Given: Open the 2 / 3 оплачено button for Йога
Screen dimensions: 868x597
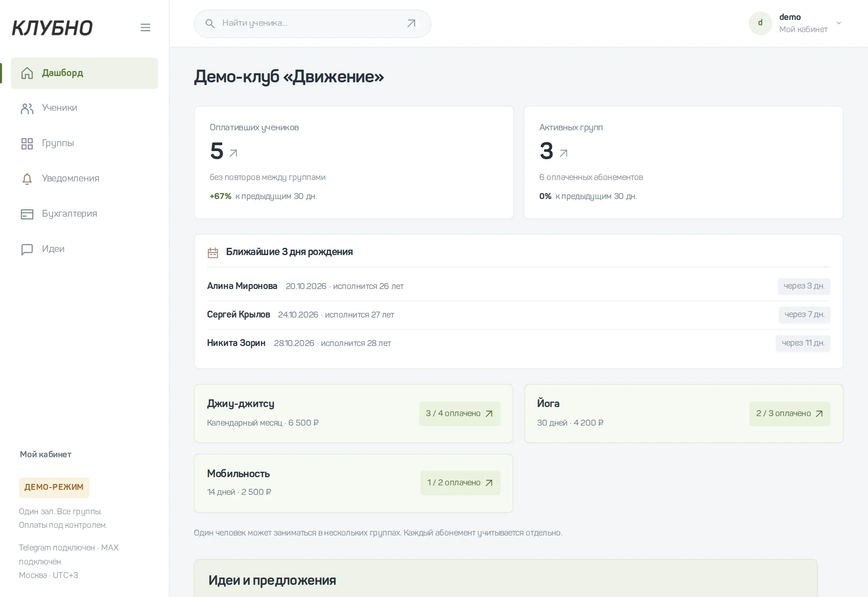Looking at the screenshot, I should click(790, 414).
